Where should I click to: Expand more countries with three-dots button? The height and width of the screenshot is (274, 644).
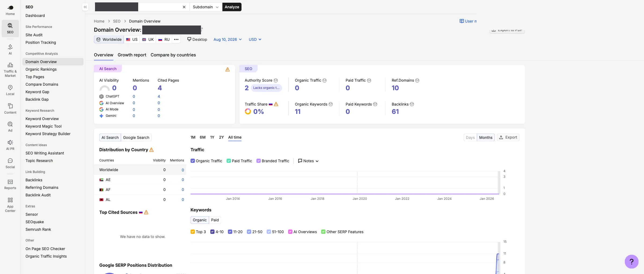pyautogui.click(x=176, y=39)
